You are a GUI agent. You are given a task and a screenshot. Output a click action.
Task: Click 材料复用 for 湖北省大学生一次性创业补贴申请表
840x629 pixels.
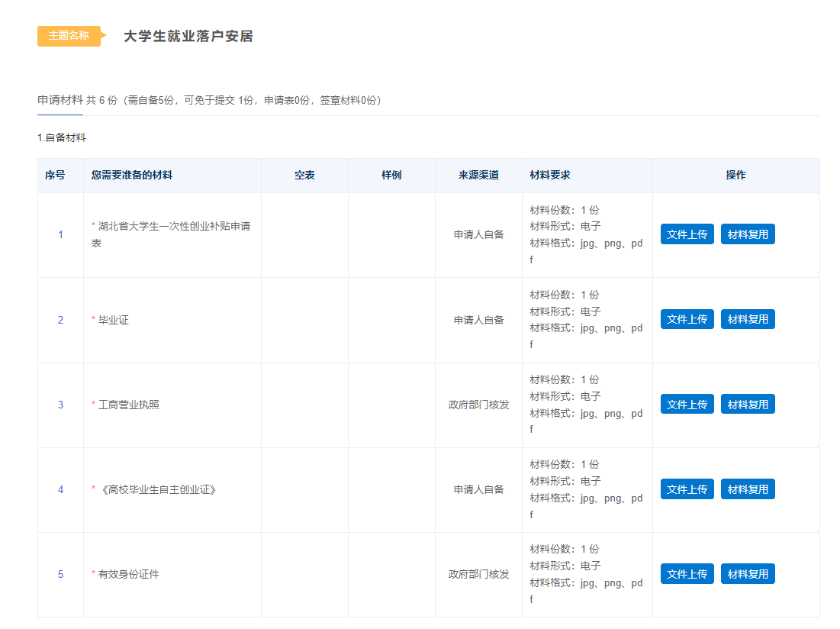click(748, 234)
